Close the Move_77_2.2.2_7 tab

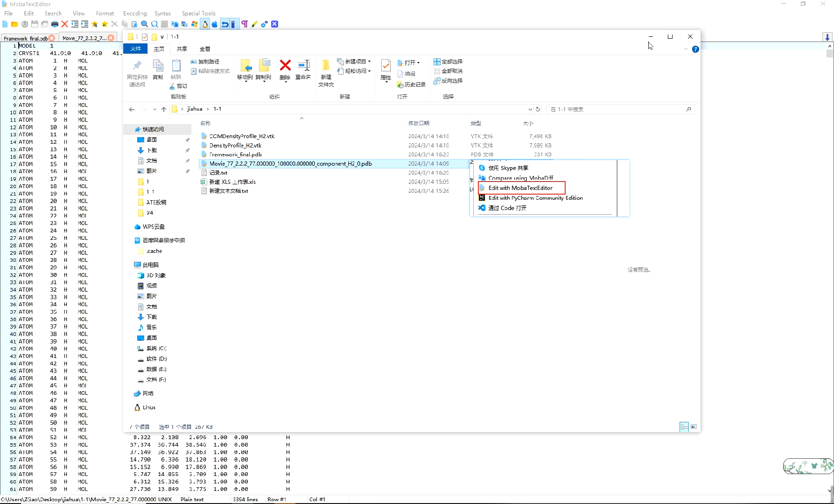pos(111,38)
